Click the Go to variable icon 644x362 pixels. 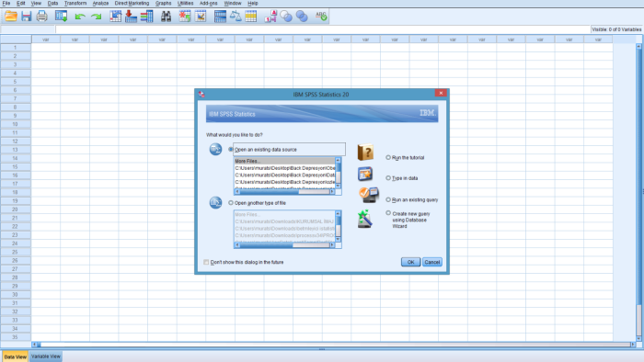(x=131, y=17)
